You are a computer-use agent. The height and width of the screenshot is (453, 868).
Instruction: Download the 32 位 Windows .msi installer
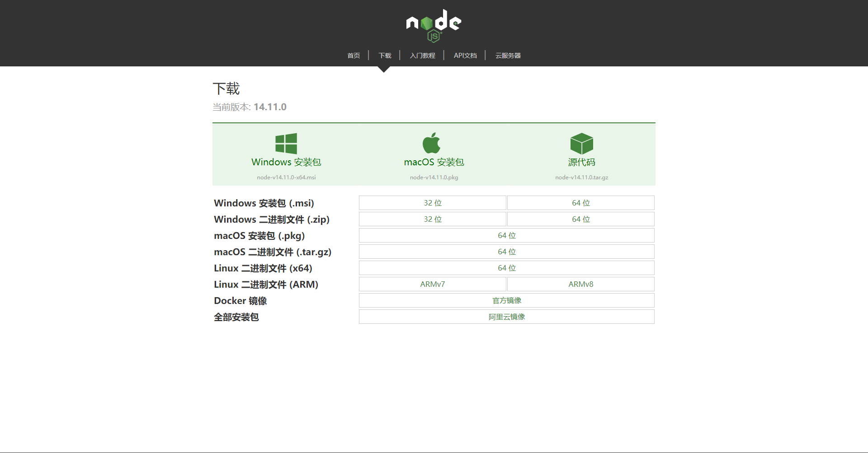coord(433,203)
